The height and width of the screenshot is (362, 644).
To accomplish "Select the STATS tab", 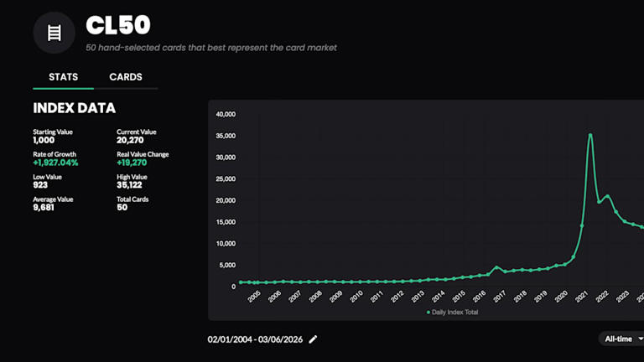I will coord(64,77).
